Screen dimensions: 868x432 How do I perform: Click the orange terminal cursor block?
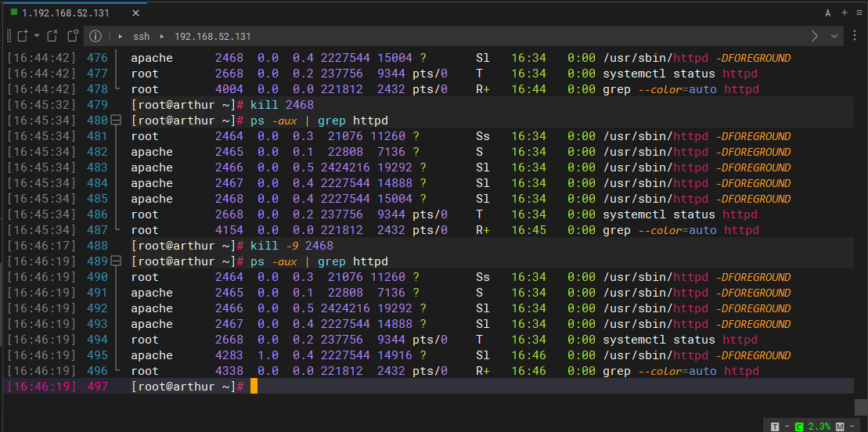point(254,387)
